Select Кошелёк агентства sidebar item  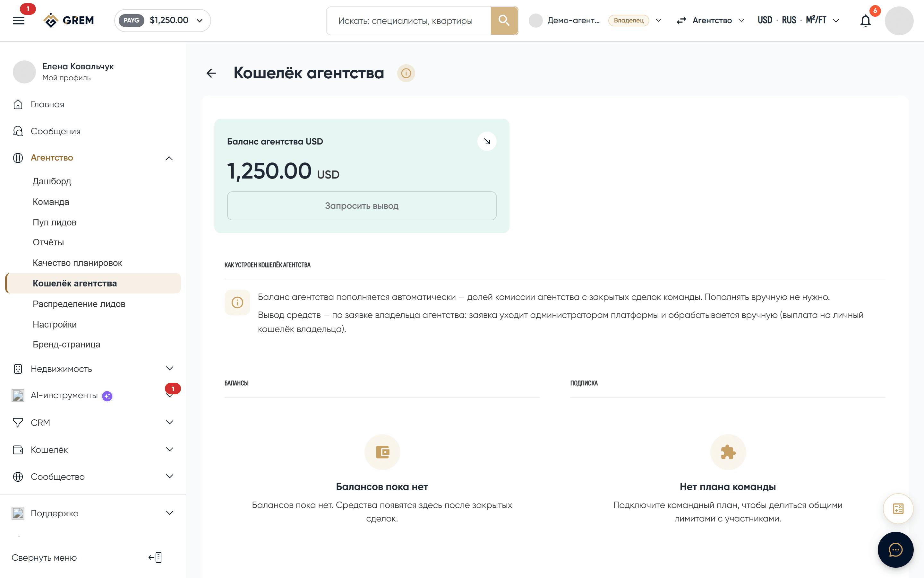[93, 283]
